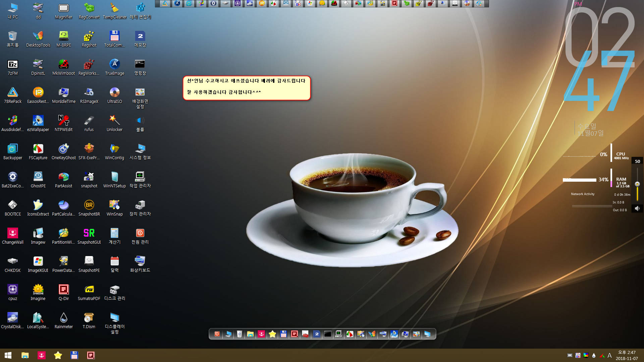Open 전원 관리 power icon
Image resolution: width=644 pixels, height=362 pixels.
[x=140, y=236]
